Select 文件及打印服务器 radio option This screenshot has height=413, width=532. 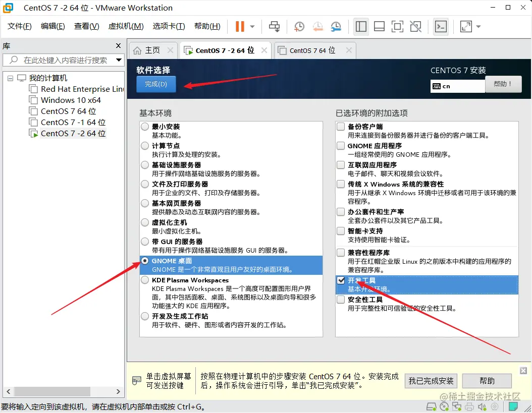coord(145,184)
